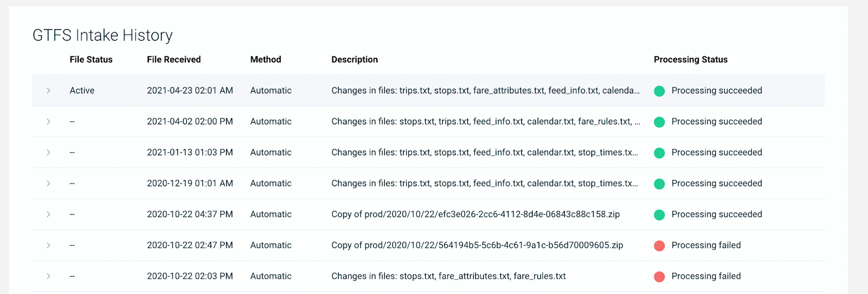Expand the 2021-04-02 02:00 PM row chevron

click(48, 122)
